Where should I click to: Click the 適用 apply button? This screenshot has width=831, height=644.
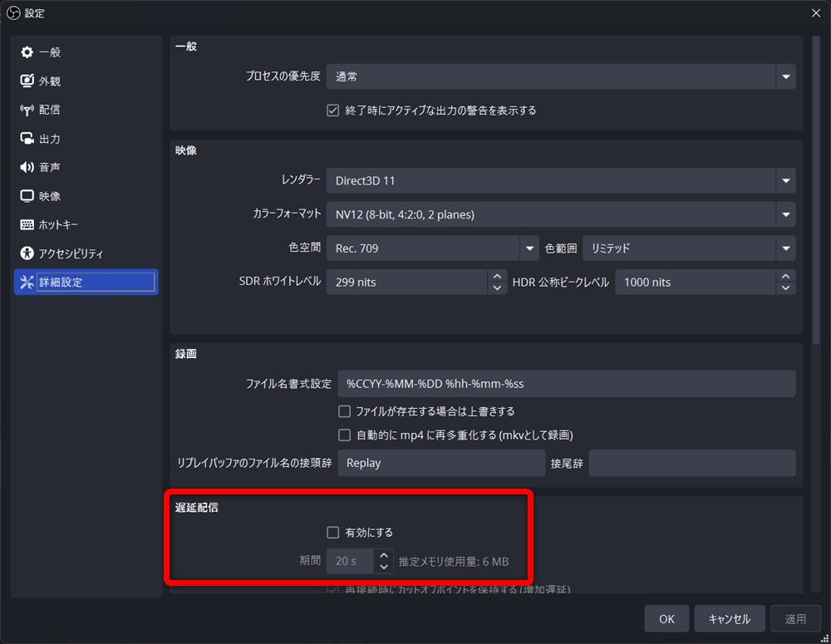795,618
